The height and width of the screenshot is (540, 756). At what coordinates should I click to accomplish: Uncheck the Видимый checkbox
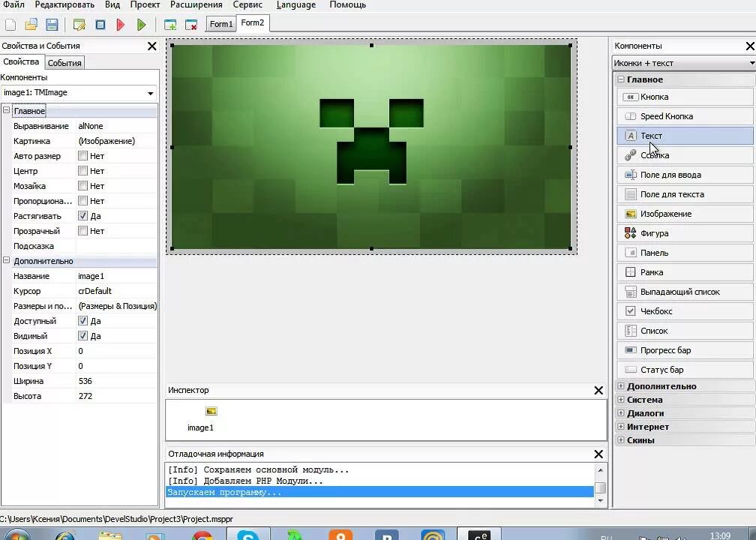coord(83,335)
